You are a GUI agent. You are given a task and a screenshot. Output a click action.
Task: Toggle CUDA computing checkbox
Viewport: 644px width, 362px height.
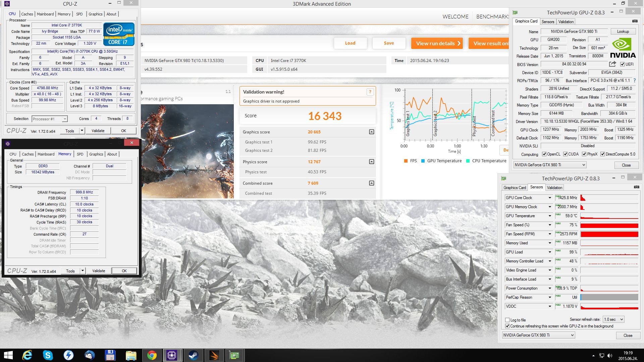pyautogui.click(x=565, y=154)
